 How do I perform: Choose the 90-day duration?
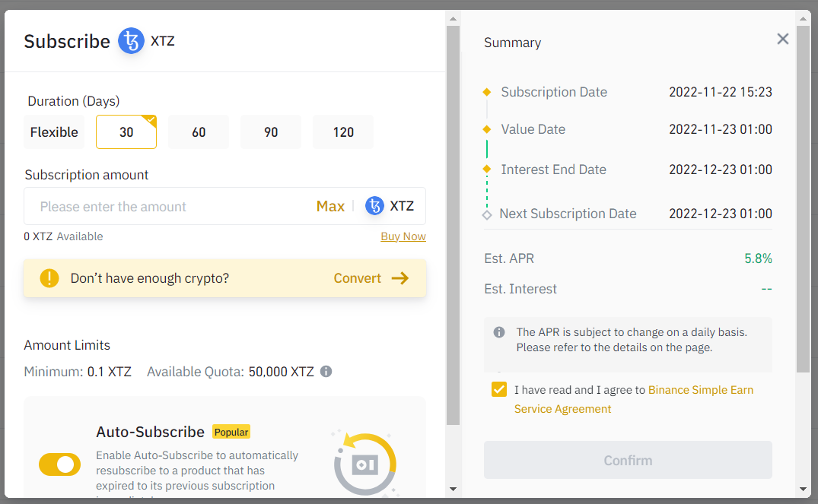click(270, 132)
